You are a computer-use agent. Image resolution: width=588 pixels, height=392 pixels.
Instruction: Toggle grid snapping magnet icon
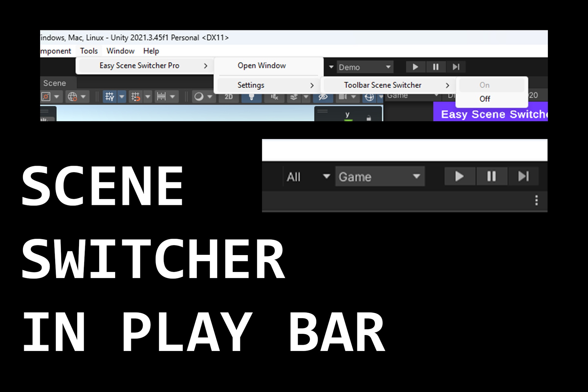(x=136, y=97)
